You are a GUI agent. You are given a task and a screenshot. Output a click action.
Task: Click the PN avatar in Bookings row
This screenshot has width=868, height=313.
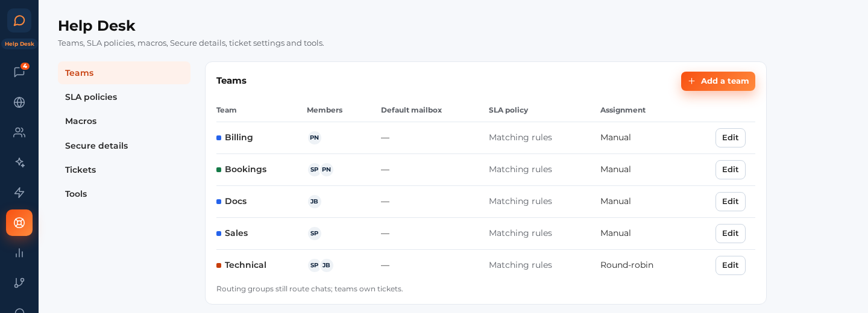(x=326, y=170)
